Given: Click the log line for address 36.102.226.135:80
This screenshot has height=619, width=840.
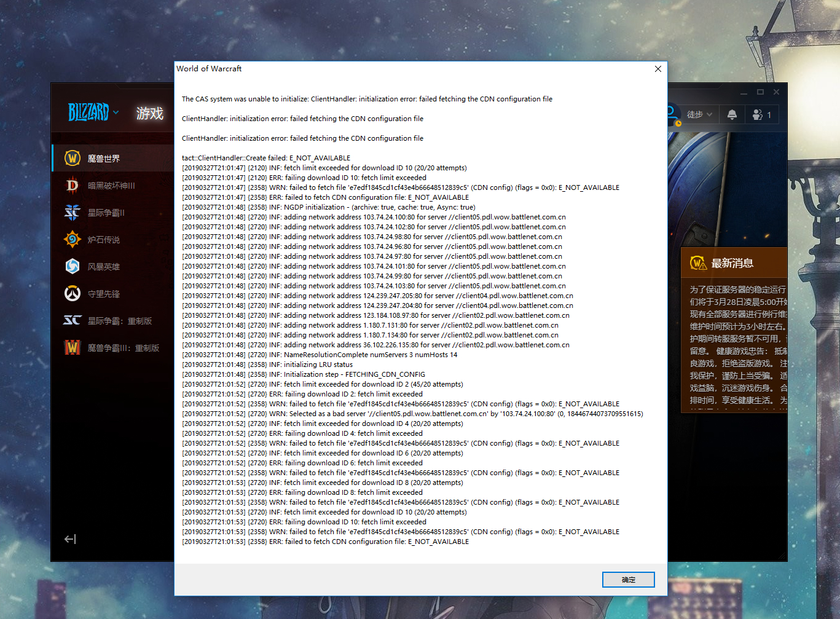Looking at the screenshot, I should pos(375,345).
